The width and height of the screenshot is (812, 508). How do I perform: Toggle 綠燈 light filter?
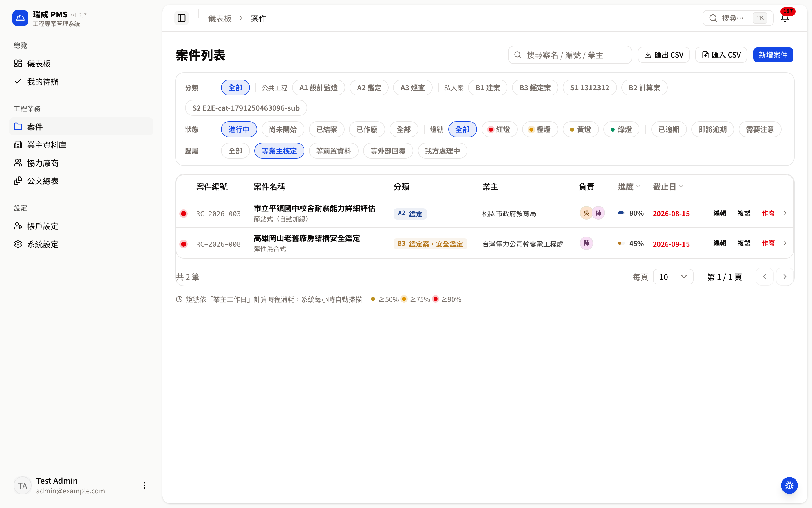[x=621, y=129]
